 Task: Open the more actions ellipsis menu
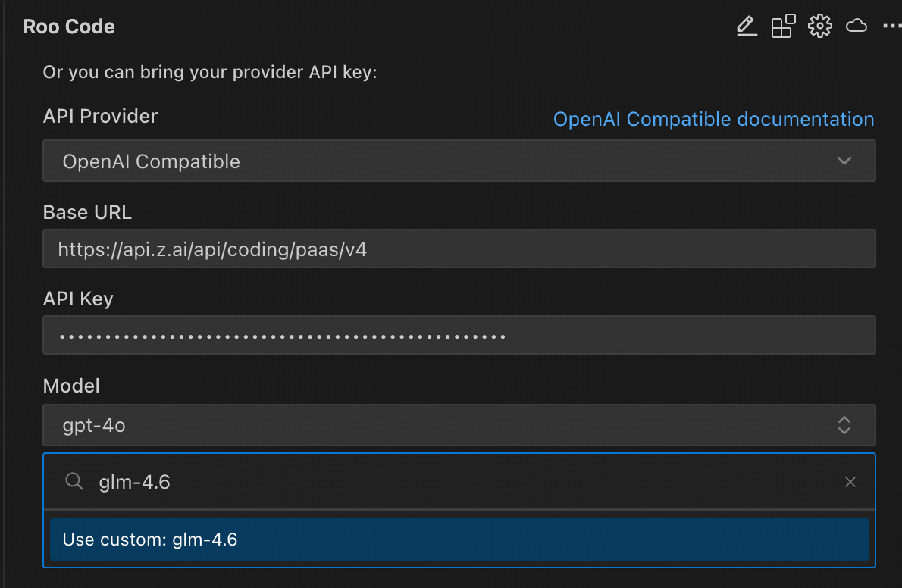coord(891,27)
